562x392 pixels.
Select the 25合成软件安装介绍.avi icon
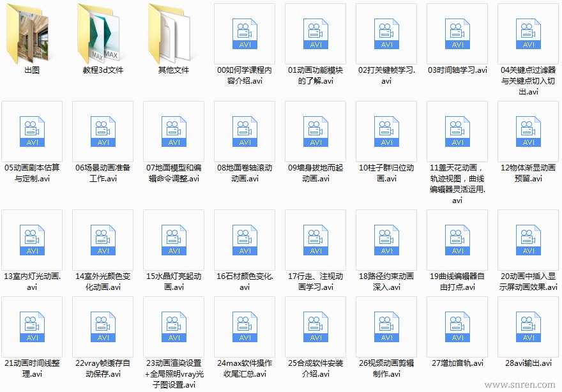(315, 326)
